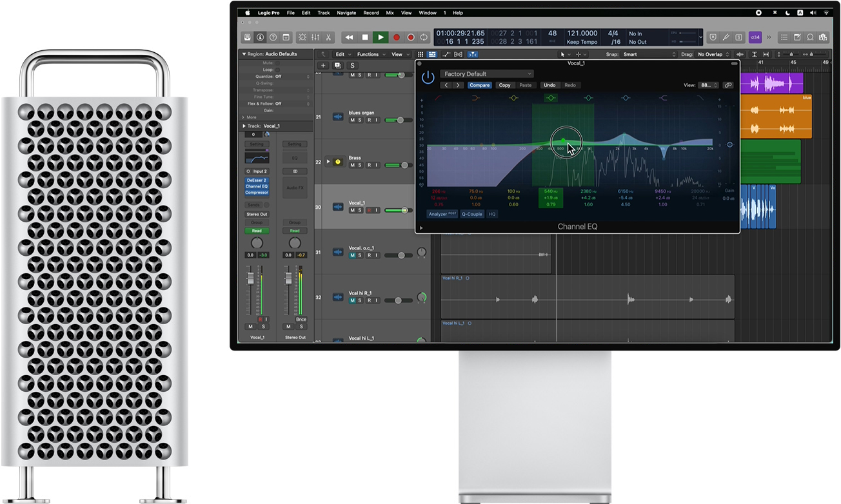This screenshot has width=841, height=504.
Task: Click the DeEsser 2 plug-in slot
Action: point(257,180)
